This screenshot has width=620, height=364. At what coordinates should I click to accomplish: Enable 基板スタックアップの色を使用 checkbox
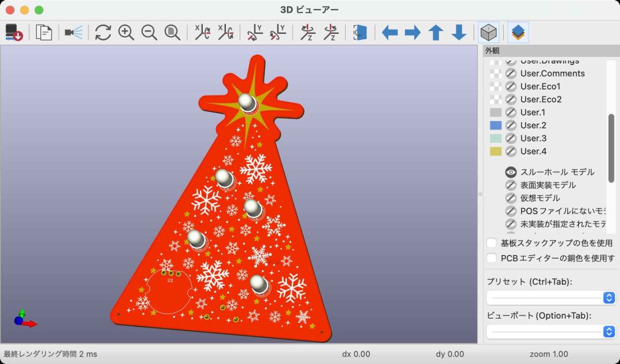[x=492, y=243]
